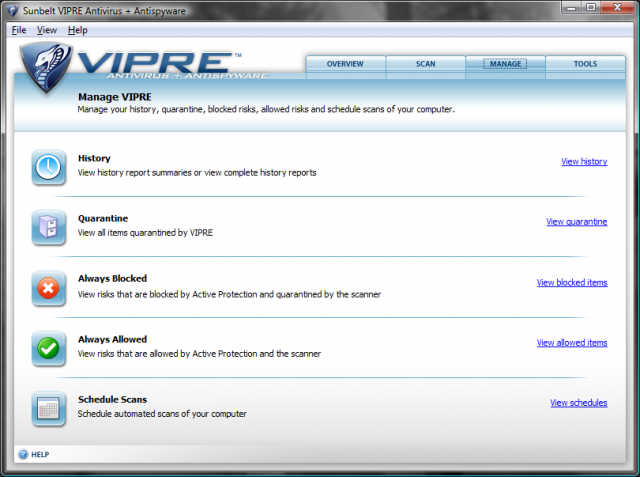Click the VIPRE snake shield logo
Viewport: 640px width, 477px height.
coord(46,67)
